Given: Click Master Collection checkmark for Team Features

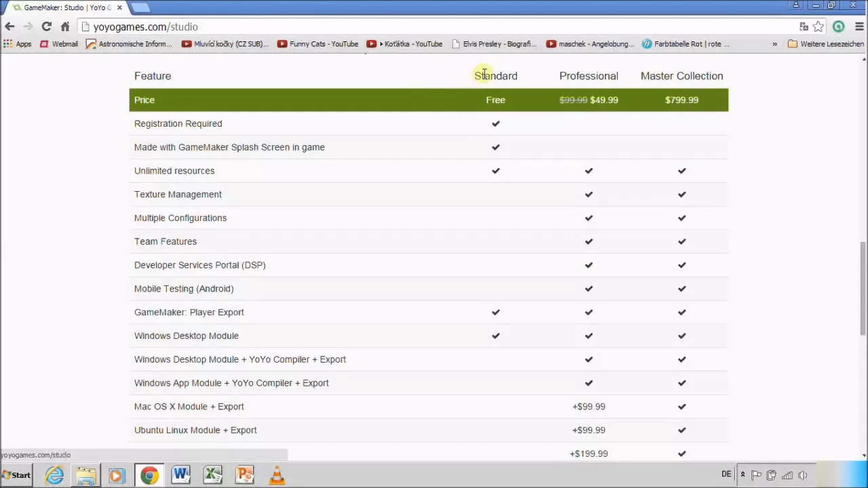Looking at the screenshot, I should [682, 241].
